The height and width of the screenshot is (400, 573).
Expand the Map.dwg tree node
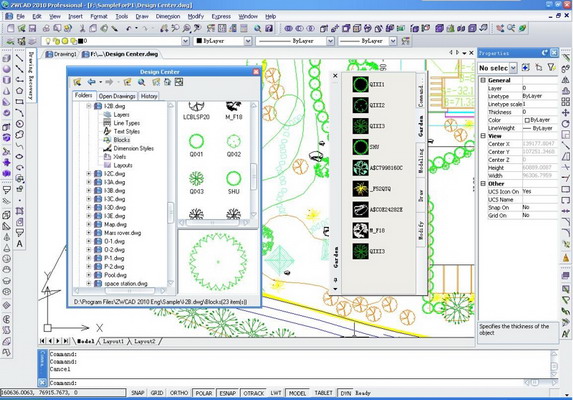[89, 224]
